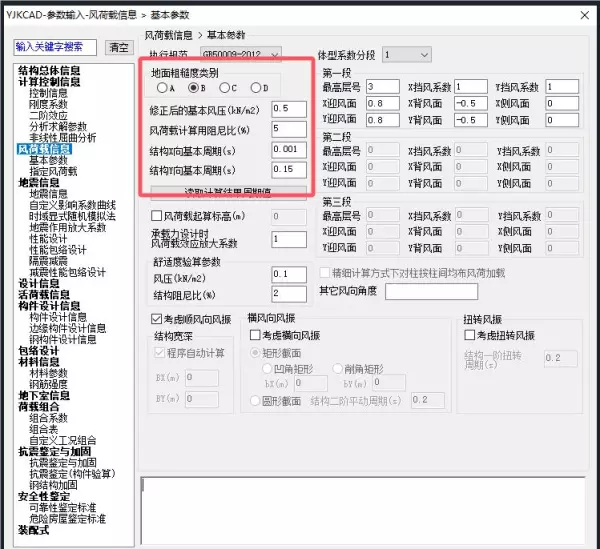Click 舒适度 结构阻尼比 input field

tap(289, 294)
